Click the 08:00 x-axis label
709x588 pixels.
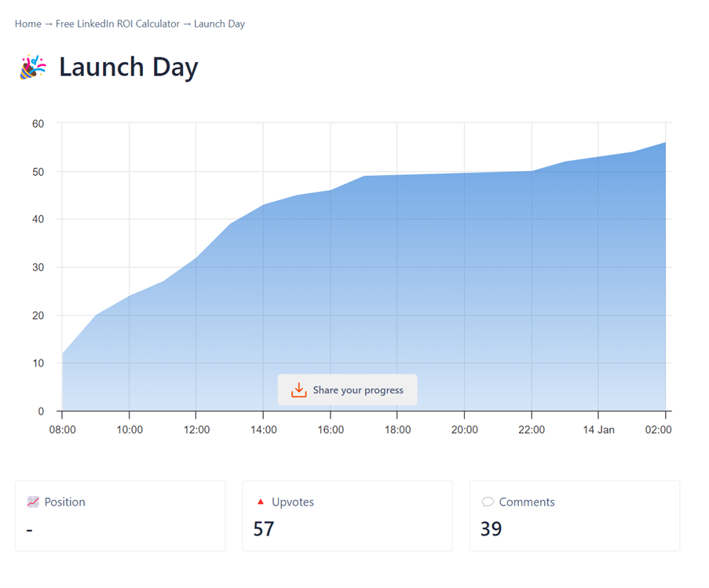click(x=62, y=430)
